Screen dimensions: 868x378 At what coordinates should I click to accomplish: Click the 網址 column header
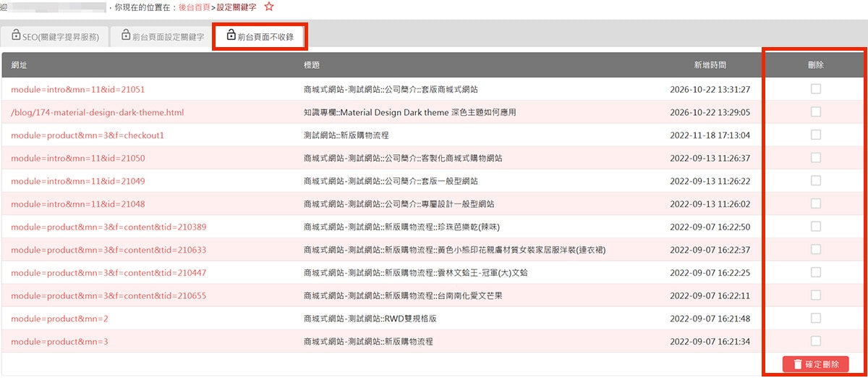[x=20, y=65]
